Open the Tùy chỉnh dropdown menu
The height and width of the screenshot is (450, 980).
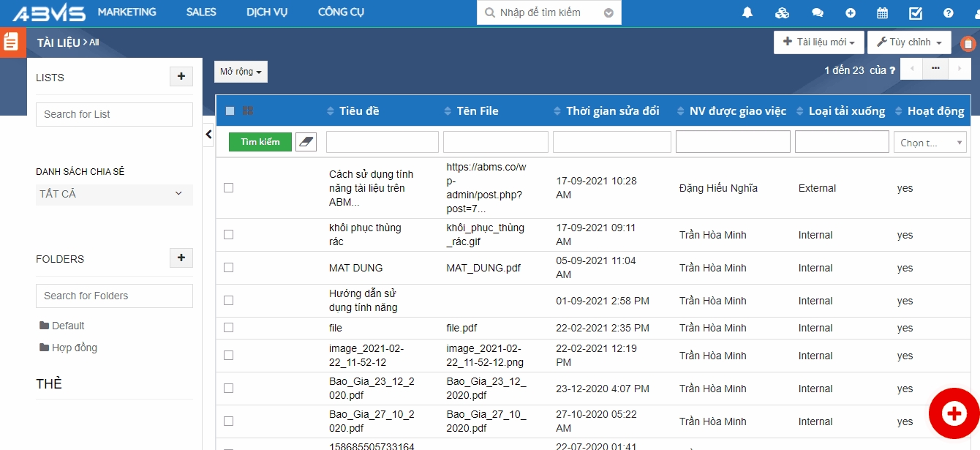[909, 42]
